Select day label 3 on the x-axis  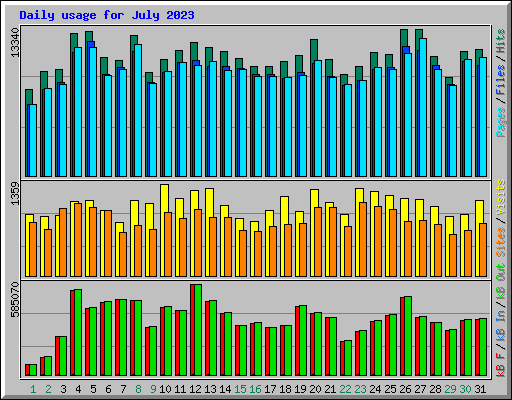pyautogui.click(x=63, y=389)
